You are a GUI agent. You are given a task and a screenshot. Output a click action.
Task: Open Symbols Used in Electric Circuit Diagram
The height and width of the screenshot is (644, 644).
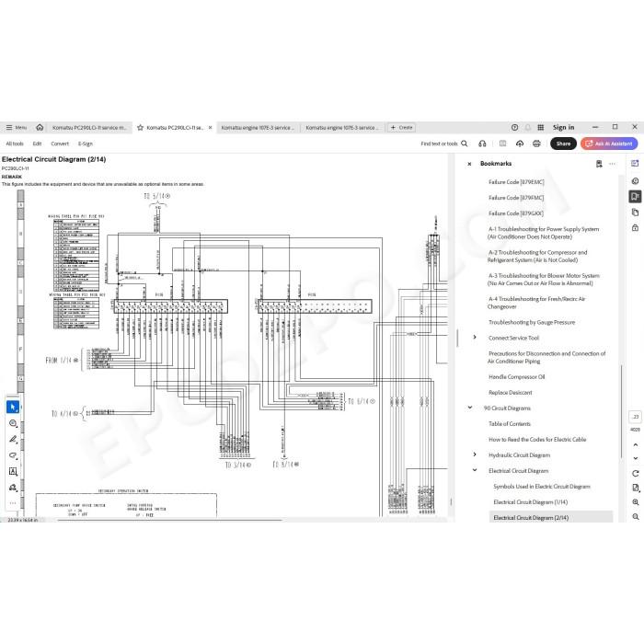pyautogui.click(x=542, y=487)
